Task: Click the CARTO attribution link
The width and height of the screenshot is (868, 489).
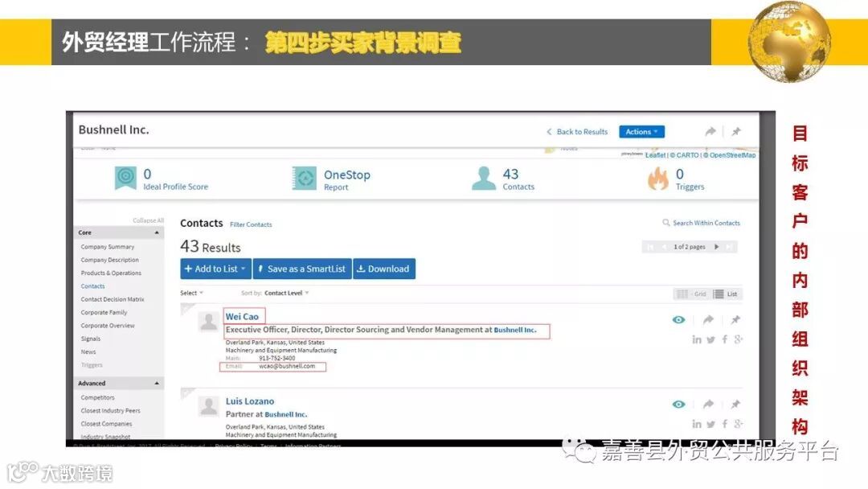Action: (x=687, y=155)
